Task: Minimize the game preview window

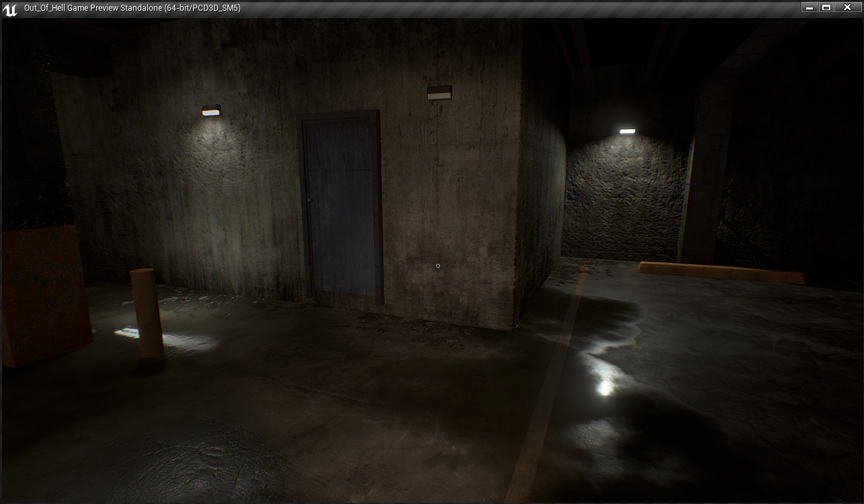Action: (x=809, y=7)
